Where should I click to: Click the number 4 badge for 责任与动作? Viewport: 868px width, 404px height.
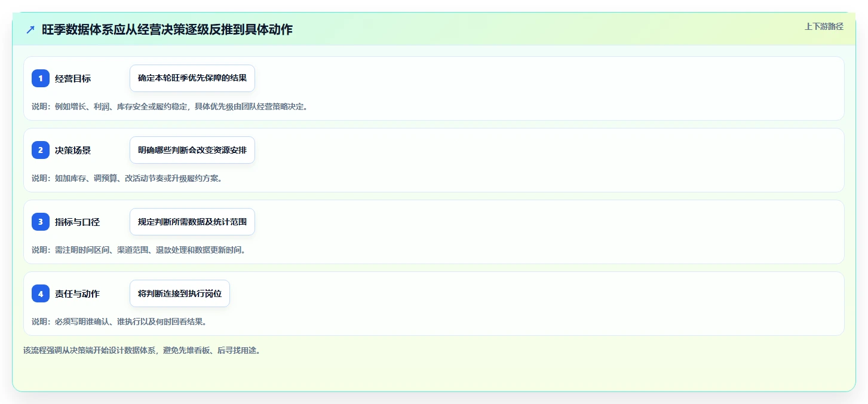pos(41,293)
